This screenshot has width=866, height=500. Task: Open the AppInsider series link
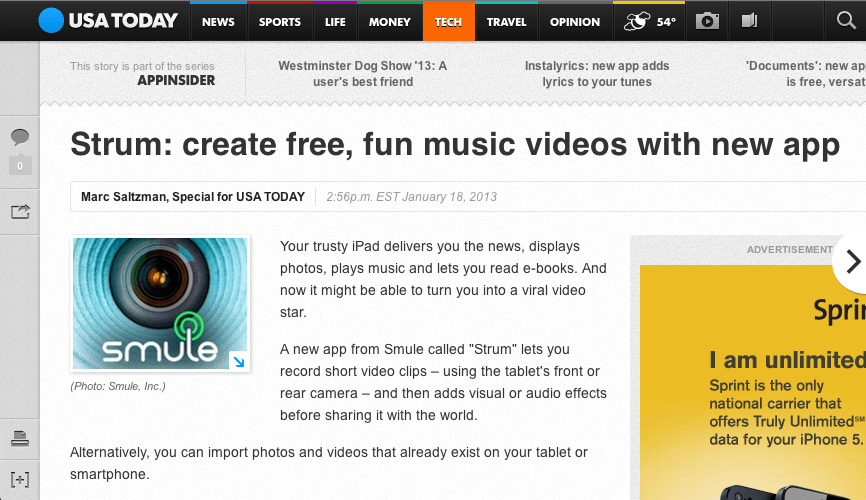(x=176, y=80)
